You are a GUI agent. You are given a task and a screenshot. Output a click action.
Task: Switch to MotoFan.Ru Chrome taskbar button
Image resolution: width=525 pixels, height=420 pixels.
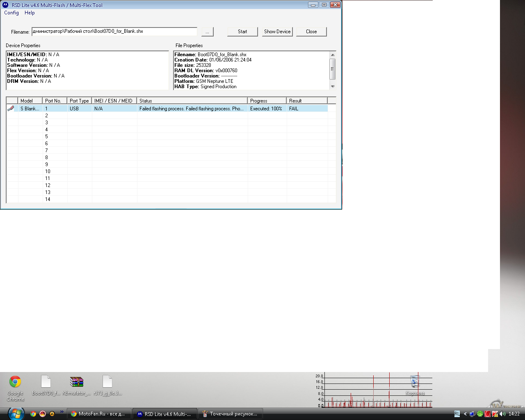tap(99, 414)
